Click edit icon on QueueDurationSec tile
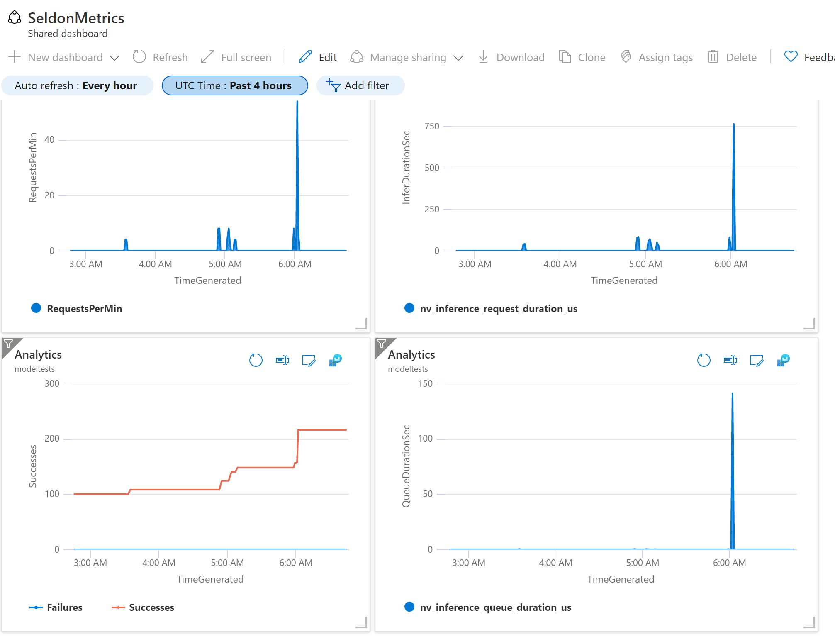Screen dimensions: 835x644 point(757,360)
